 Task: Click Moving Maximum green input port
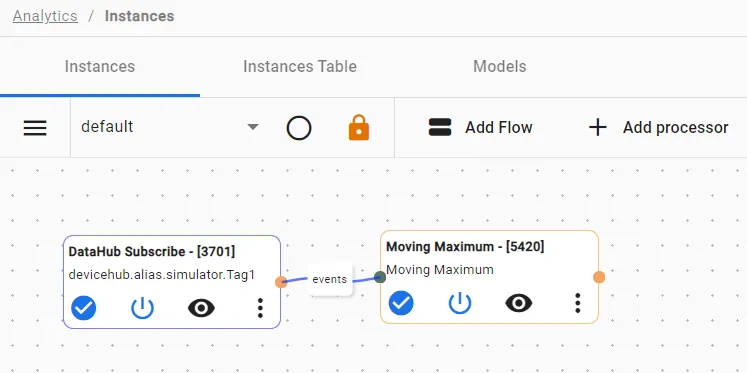[380, 277]
